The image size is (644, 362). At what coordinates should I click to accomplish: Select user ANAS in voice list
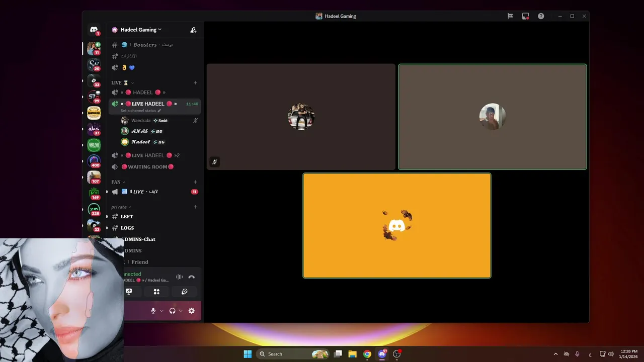(x=159, y=131)
